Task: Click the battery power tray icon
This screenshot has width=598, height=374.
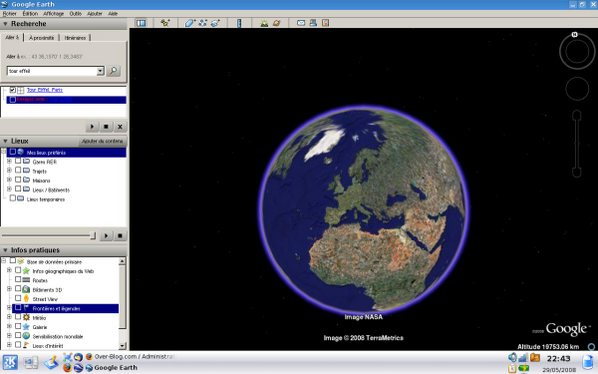Action: pyautogui.click(x=524, y=369)
